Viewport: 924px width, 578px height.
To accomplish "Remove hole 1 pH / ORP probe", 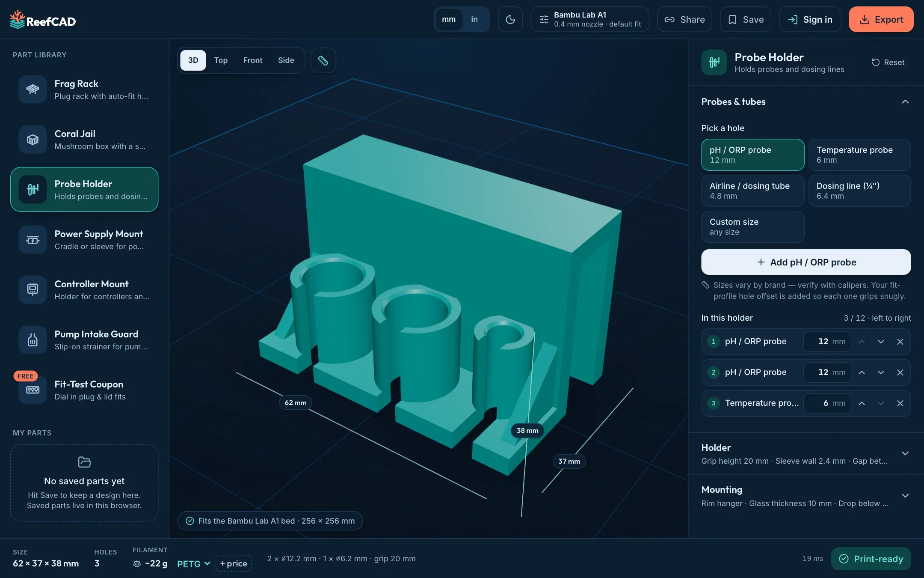I will [900, 342].
